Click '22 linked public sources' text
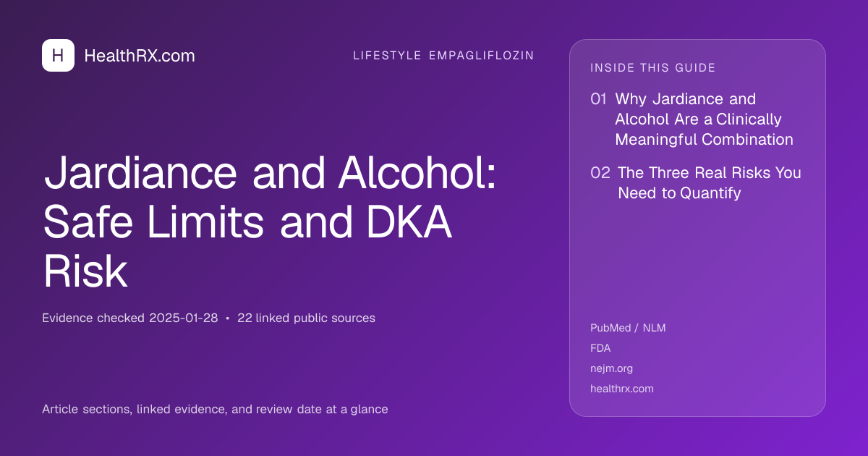Viewport: 868px width, 456px height. pyautogui.click(x=305, y=318)
